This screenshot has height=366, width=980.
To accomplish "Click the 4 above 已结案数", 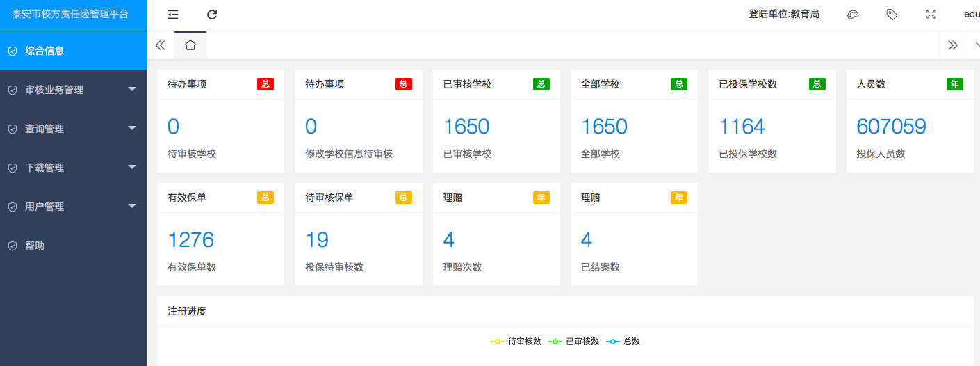I will pos(587,240).
